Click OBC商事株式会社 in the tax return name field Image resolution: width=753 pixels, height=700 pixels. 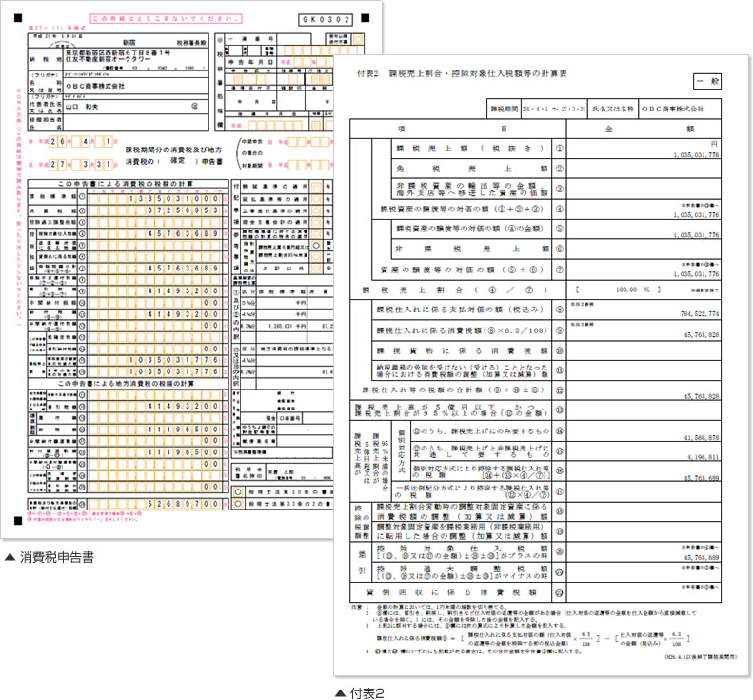click(x=95, y=86)
